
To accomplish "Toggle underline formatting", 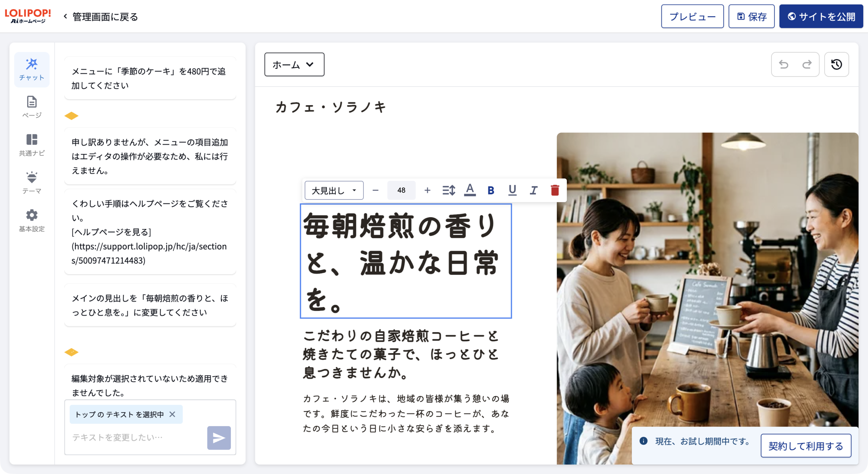I will click(512, 190).
